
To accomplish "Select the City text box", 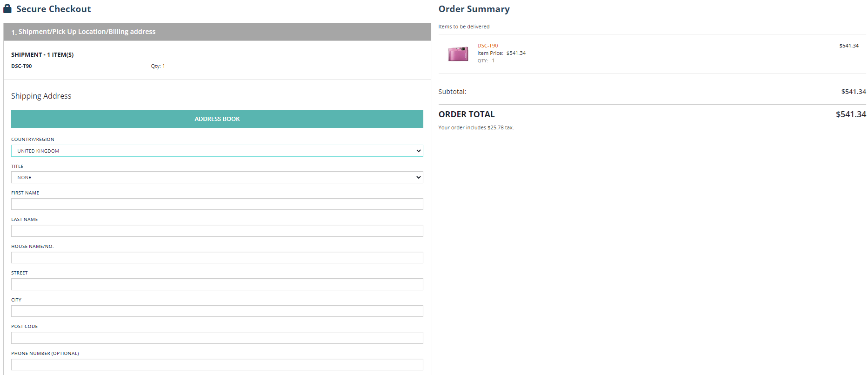I will tap(217, 311).
